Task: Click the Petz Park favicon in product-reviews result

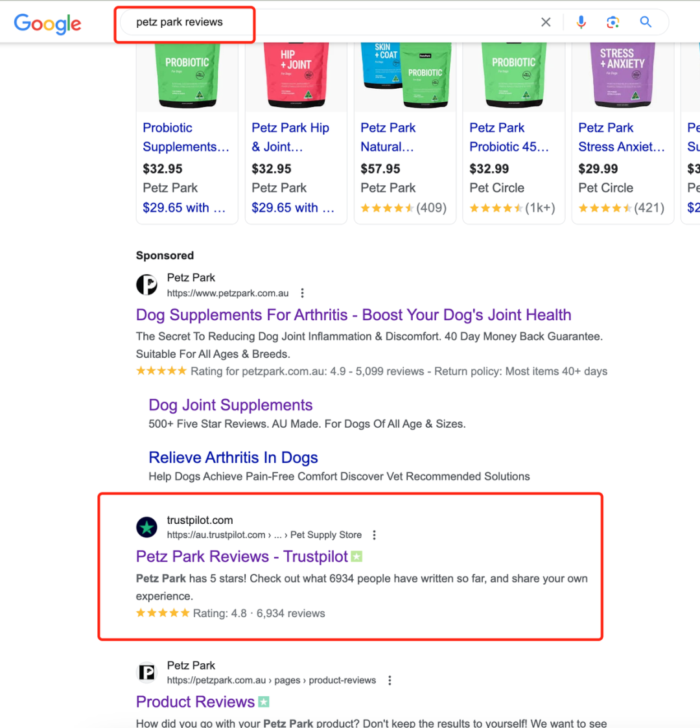Action: (x=146, y=672)
